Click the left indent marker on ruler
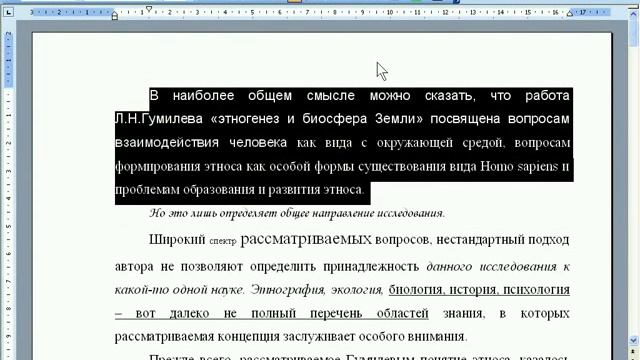Screen dimensions: 640x360 [115, 16]
